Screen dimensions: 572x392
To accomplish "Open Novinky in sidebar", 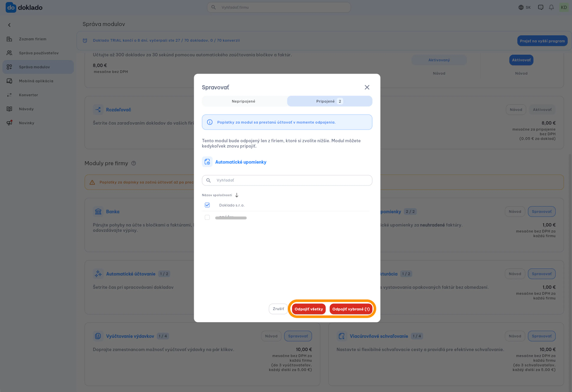I will [38, 123].
